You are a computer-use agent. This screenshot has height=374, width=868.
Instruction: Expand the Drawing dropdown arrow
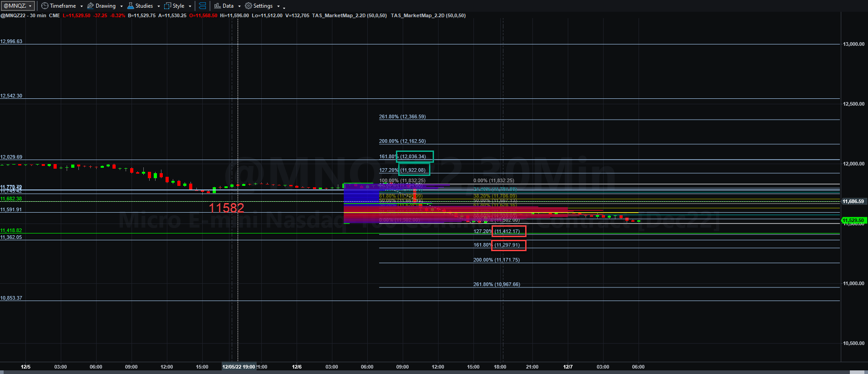coord(122,6)
